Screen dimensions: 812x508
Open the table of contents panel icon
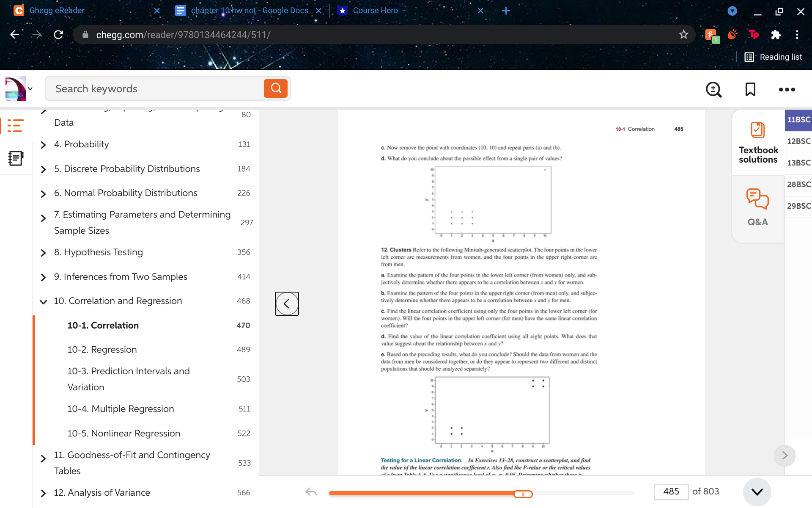15,126
